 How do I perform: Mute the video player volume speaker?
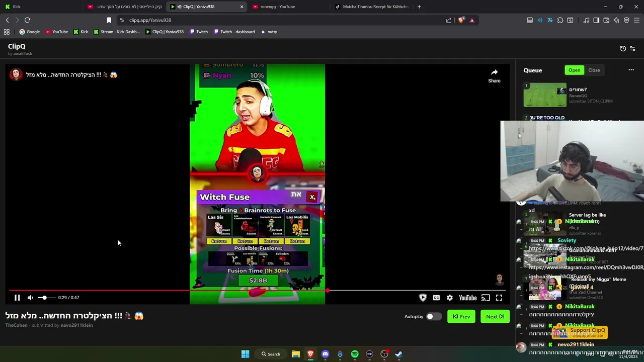click(30, 298)
